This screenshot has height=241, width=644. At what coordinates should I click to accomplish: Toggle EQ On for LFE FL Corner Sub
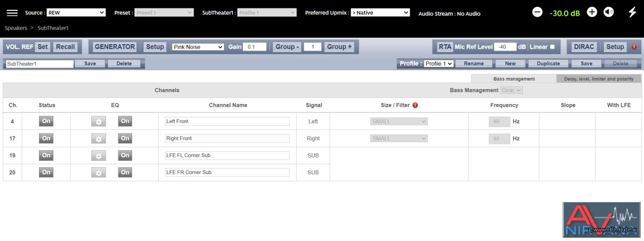click(125, 155)
